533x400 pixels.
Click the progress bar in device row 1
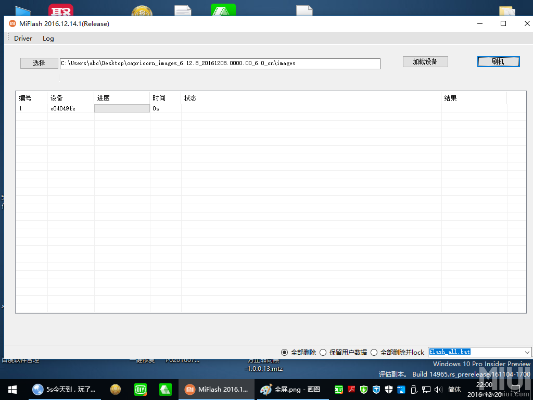click(x=122, y=108)
